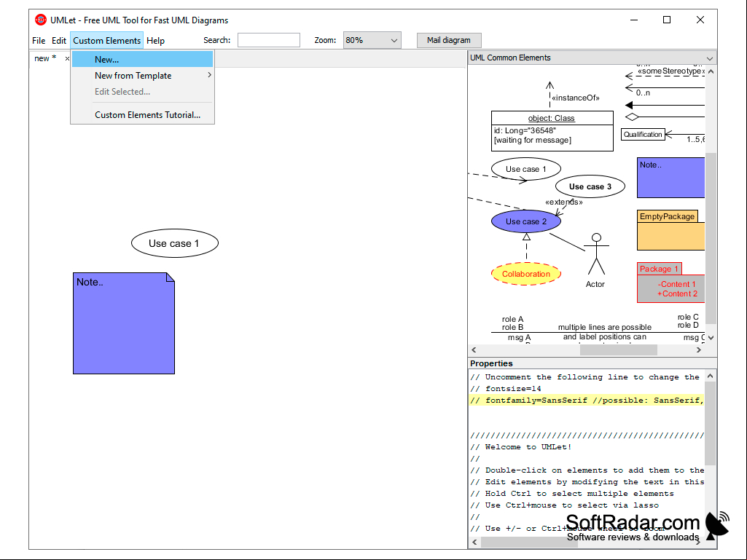Viewport: 747px width, 560px height.
Task: Pick the blue Use case 2 palette element
Action: pyautogui.click(x=526, y=221)
